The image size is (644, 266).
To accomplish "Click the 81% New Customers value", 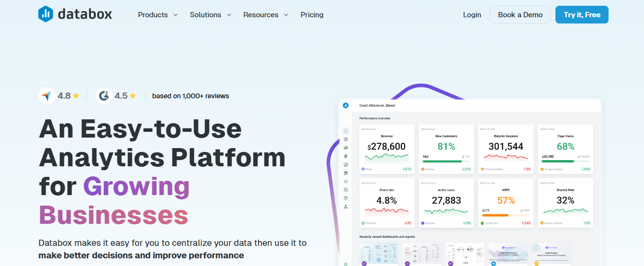I will [x=446, y=147].
